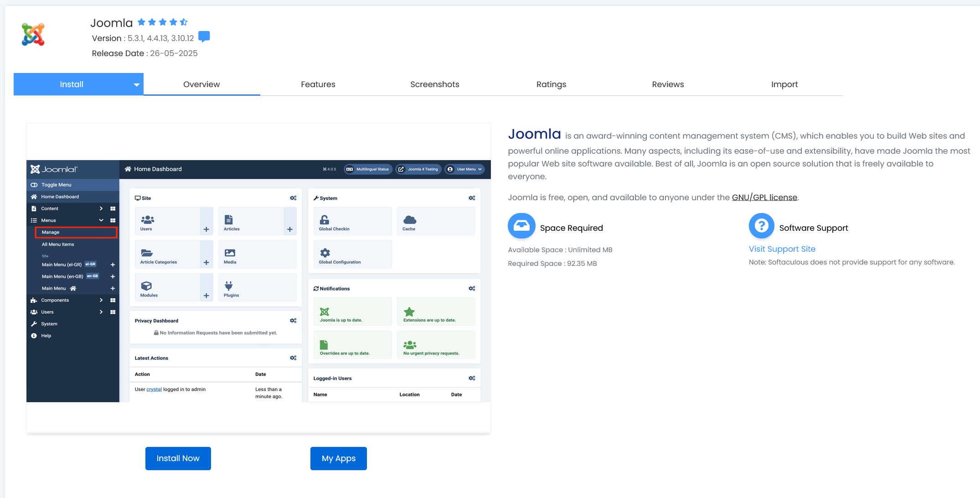Click the My Apps button

[339, 458]
